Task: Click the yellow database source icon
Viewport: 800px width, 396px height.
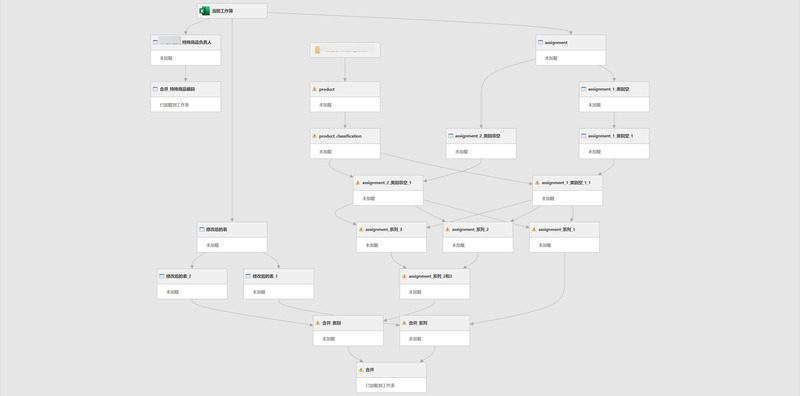Action: point(317,50)
